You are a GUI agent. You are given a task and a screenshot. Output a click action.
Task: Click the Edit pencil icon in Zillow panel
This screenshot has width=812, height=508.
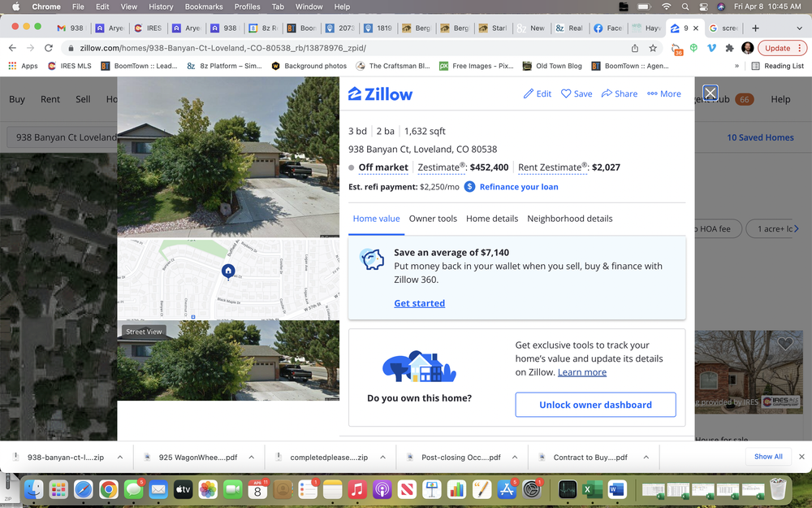point(529,93)
